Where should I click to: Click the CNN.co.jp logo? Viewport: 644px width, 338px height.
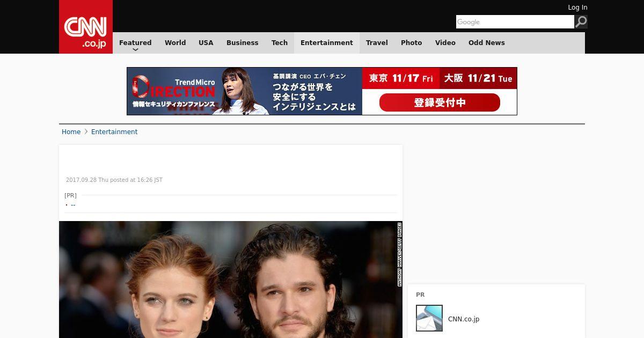(x=86, y=27)
